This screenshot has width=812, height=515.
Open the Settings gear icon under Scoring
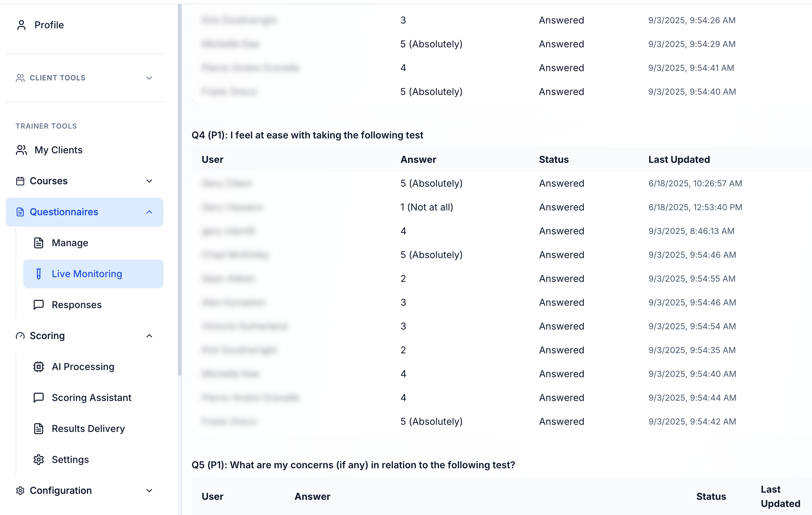tap(39, 459)
